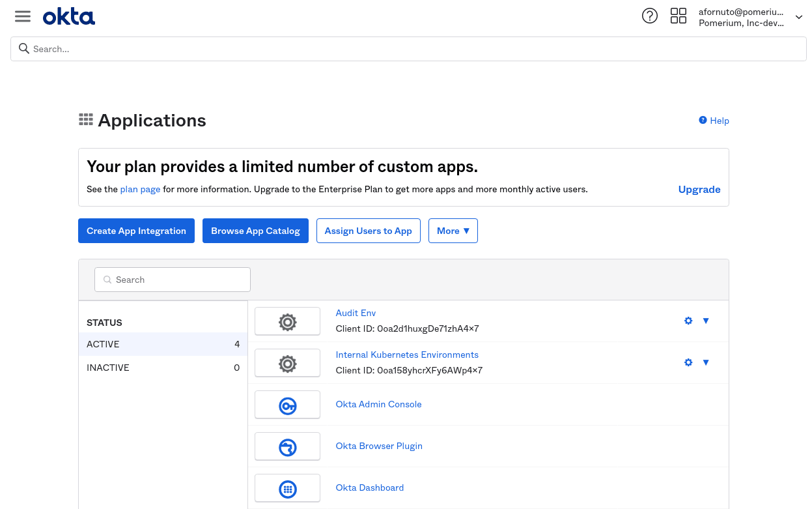This screenshot has height=509, width=812.
Task: Click inside the application search field
Action: pyautogui.click(x=172, y=279)
